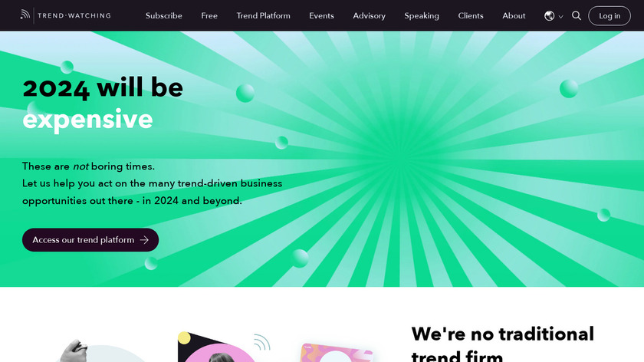Go to the Events page
644x362 pixels.
pyautogui.click(x=321, y=15)
